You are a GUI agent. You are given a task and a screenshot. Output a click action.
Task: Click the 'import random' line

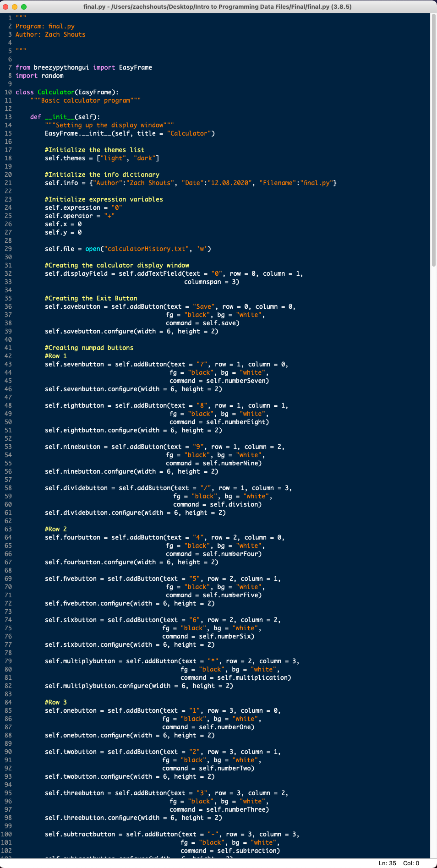pos(39,76)
